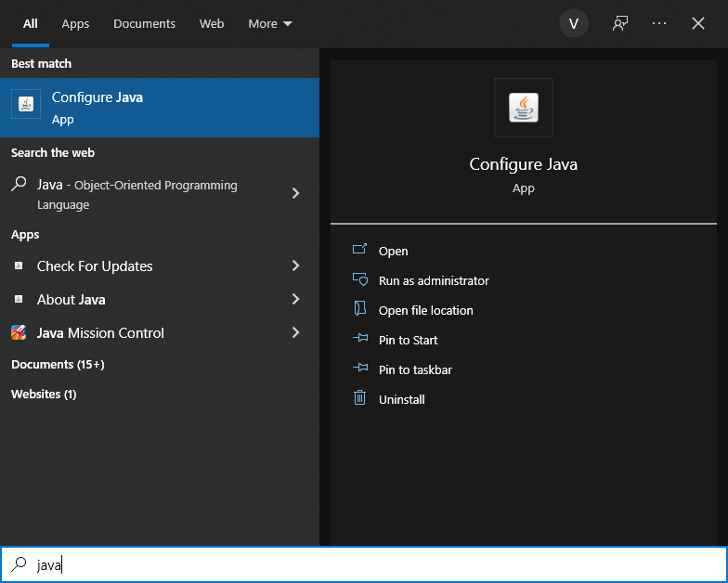Expand the About Java chevron
The width and height of the screenshot is (728, 583).
point(295,299)
